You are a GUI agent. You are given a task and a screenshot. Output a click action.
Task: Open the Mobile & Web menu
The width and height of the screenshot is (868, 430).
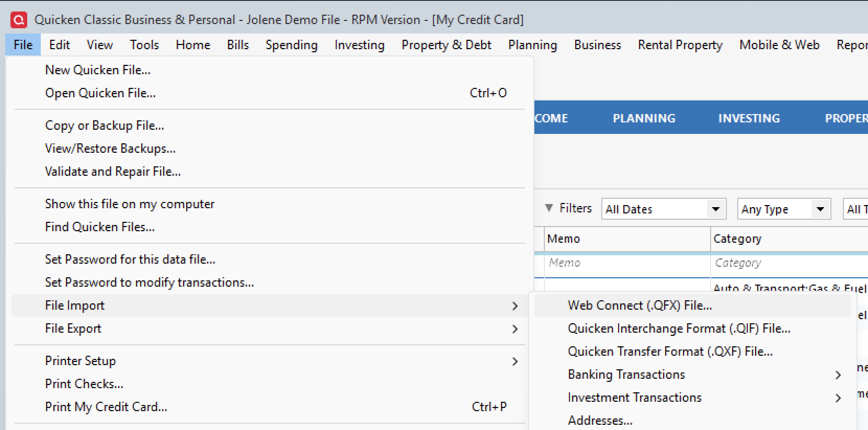(x=779, y=45)
